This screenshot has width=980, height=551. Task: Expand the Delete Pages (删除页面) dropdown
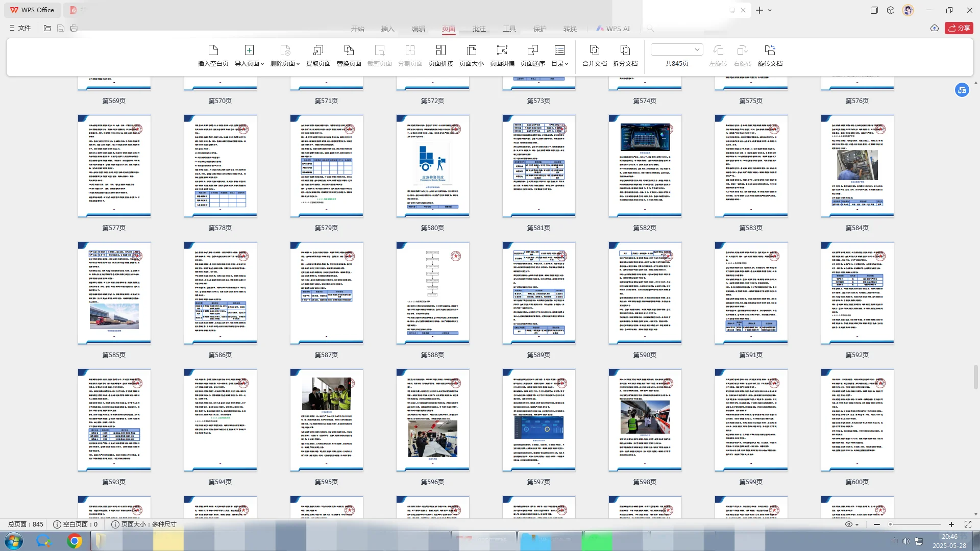tap(298, 64)
